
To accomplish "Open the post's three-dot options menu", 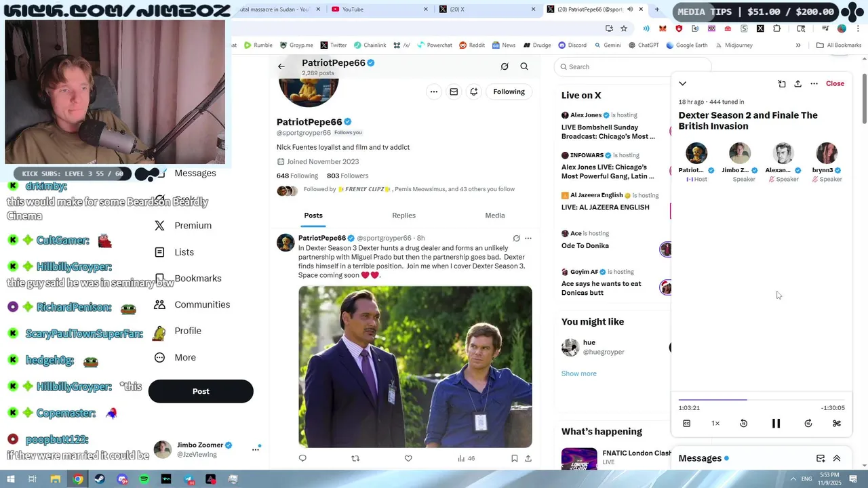I will click(x=528, y=239).
